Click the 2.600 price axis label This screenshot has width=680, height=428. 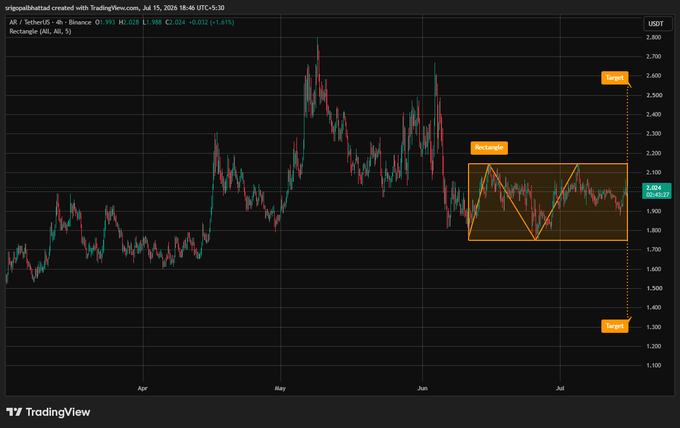[x=654, y=75]
